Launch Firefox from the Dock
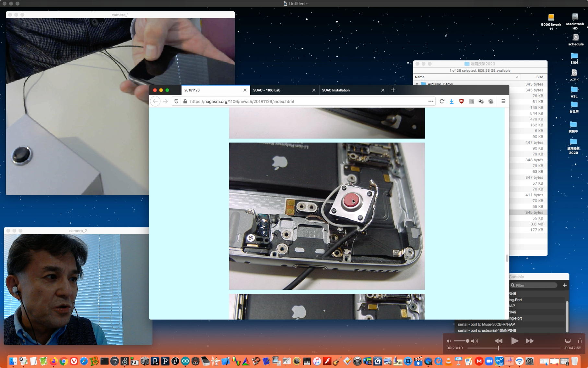Viewport: 588px width, 368px height. point(53,361)
